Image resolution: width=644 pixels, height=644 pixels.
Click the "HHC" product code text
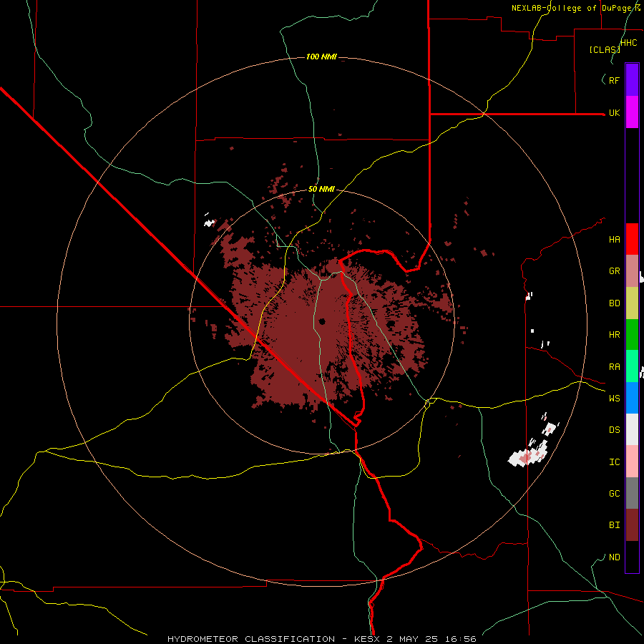pos(629,43)
